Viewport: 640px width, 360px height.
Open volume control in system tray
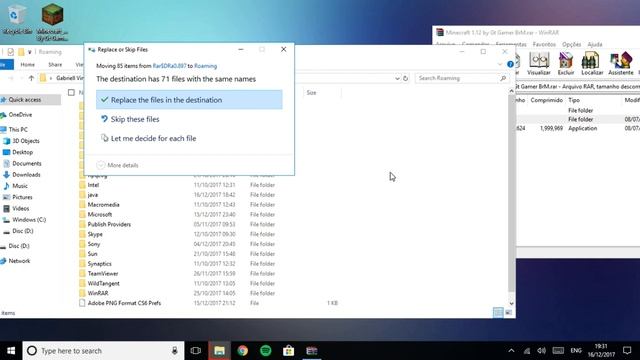coord(542,351)
